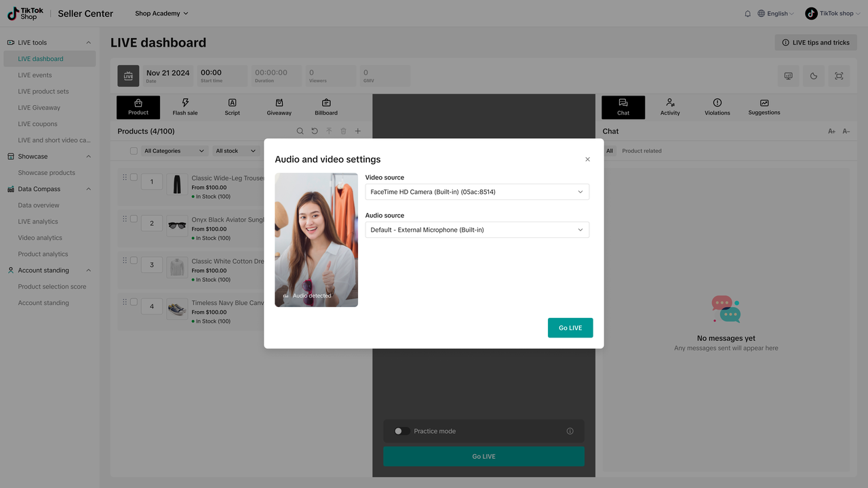Viewport: 868px width, 488px height.
Task: Click the dark mode moon icon
Action: 814,76
